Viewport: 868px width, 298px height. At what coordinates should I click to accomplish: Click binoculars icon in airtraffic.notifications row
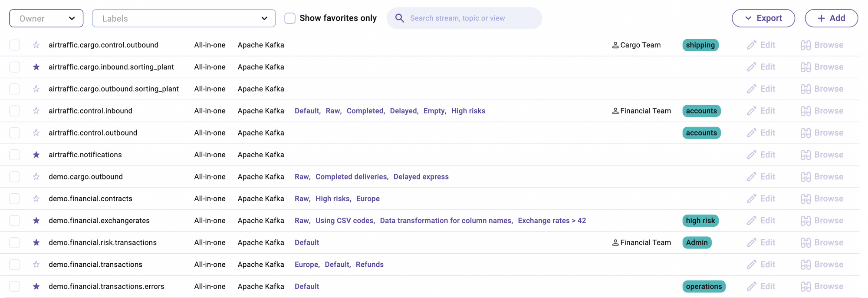(x=806, y=155)
